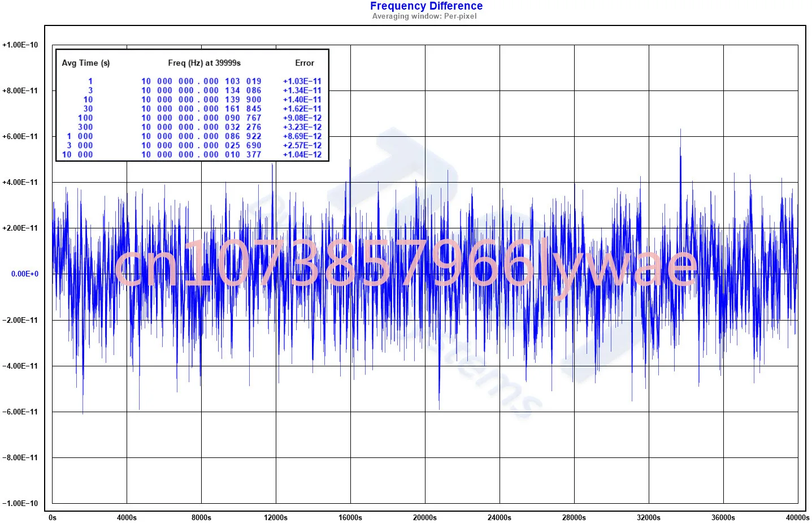Click the 100-second averaging time entry

pos(85,118)
